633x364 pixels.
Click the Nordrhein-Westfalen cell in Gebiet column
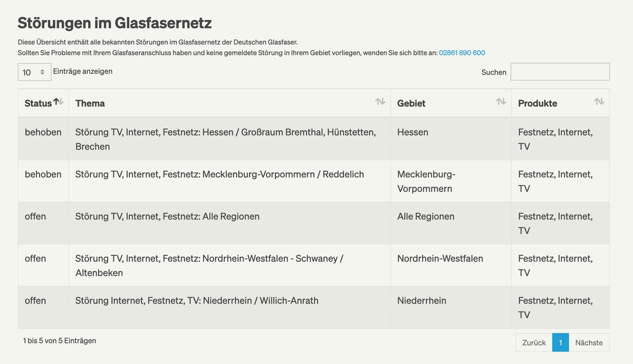(440, 258)
